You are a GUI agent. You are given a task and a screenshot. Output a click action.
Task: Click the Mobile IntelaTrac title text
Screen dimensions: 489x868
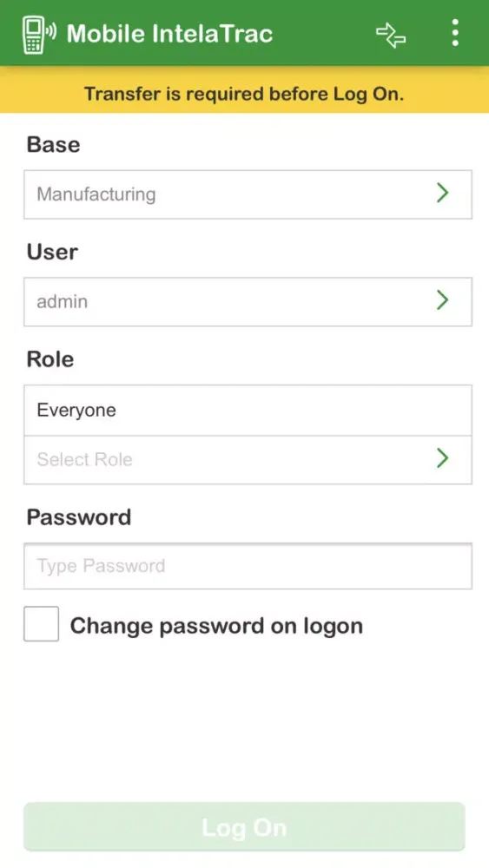click(170, 34)
